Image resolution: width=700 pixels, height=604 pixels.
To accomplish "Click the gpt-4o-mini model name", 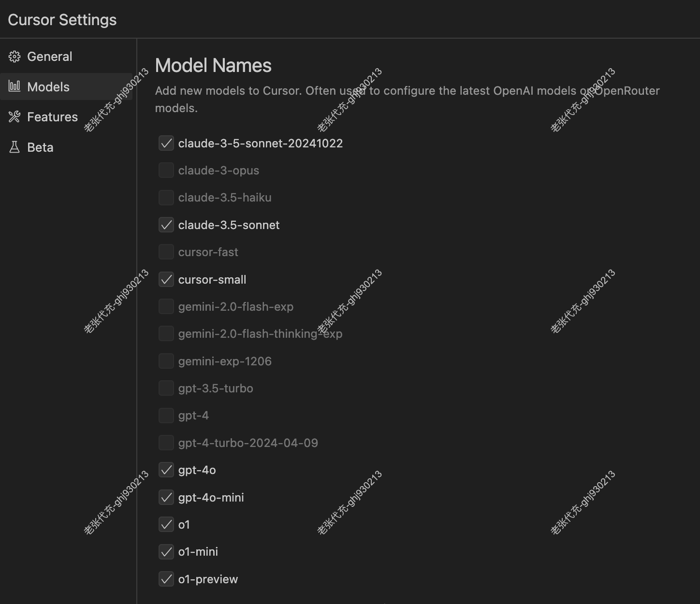I will (x=211, y=498).
